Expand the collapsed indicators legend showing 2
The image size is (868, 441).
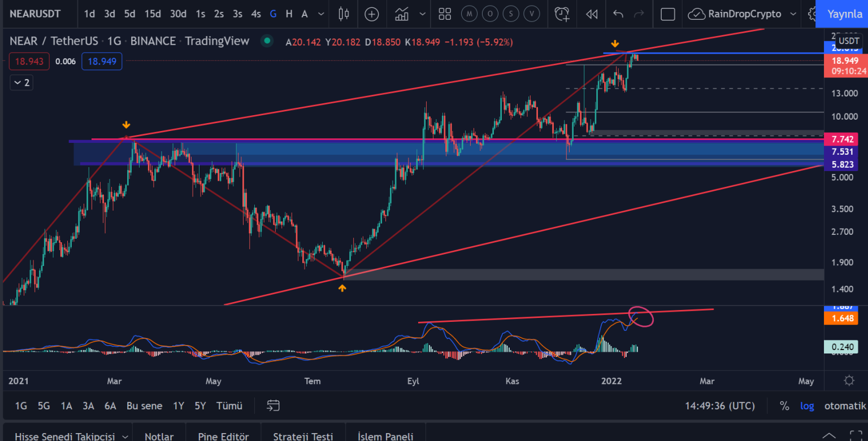21,83
